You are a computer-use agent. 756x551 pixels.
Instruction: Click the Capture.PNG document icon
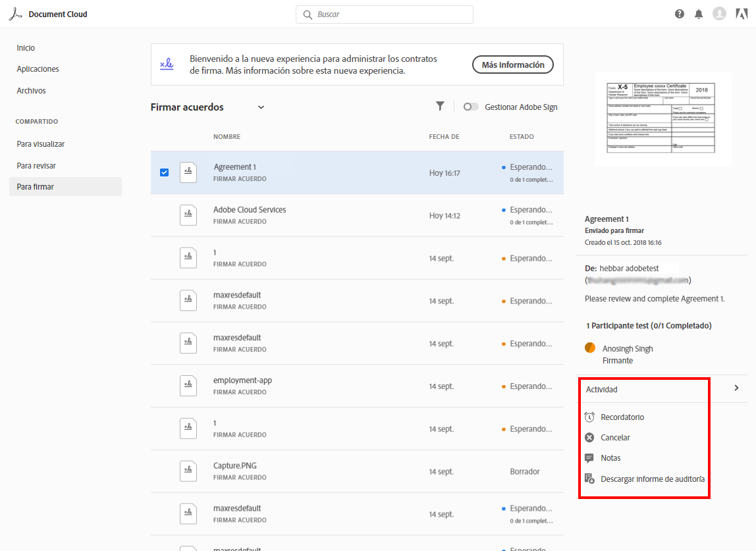coord(188,471)
